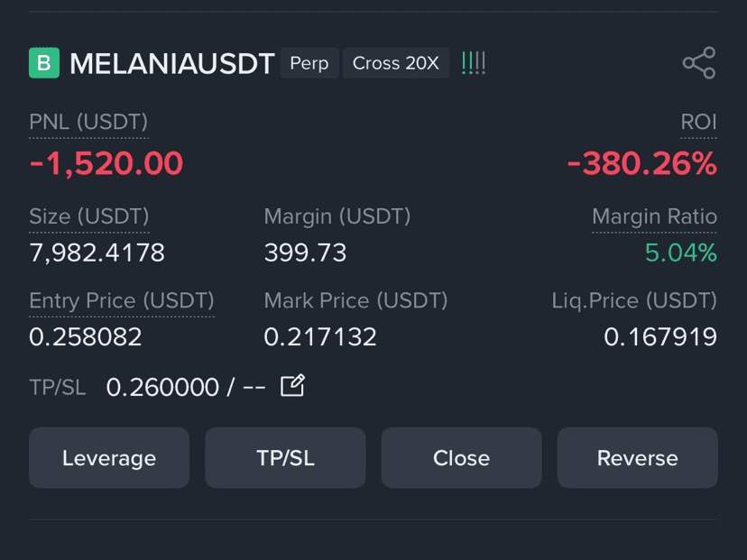Tap the Size (USDT) label for details
This screenshot has width=747, height=560.
[89, 216]
